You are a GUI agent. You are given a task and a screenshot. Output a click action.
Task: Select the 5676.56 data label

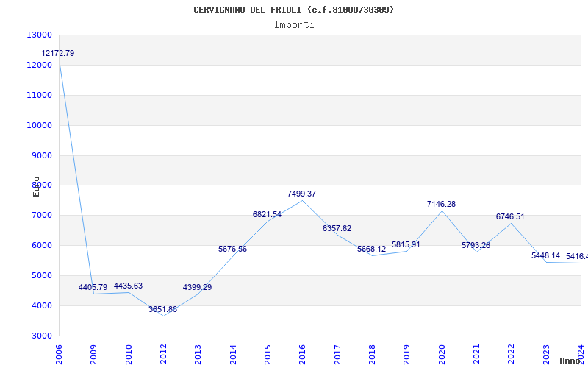point(232,249)
